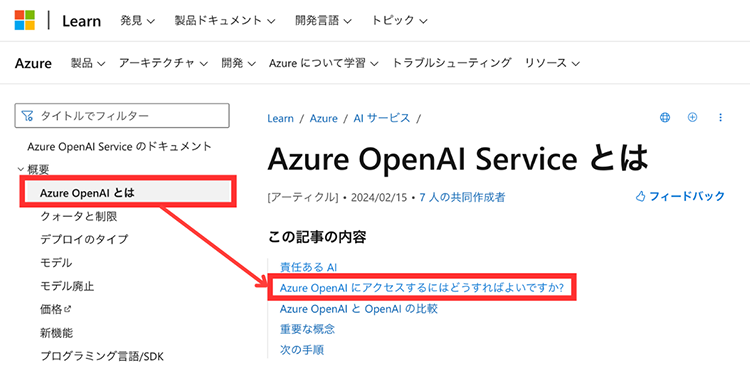Focus the タイトルでフィルター input field
The image size is (750, 376).
coord(122,115)
